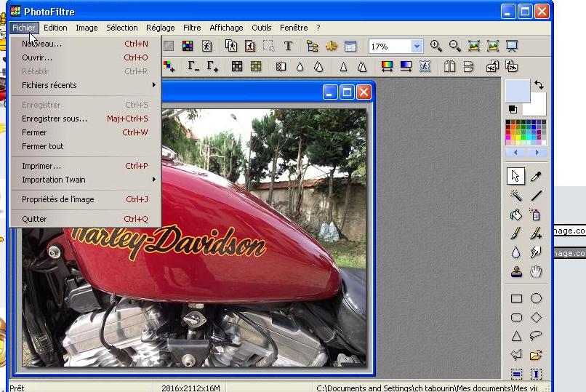This screenshot has height=392, width=586.
Task: Choose the Triangle selection shape
Action: point(516,336)
